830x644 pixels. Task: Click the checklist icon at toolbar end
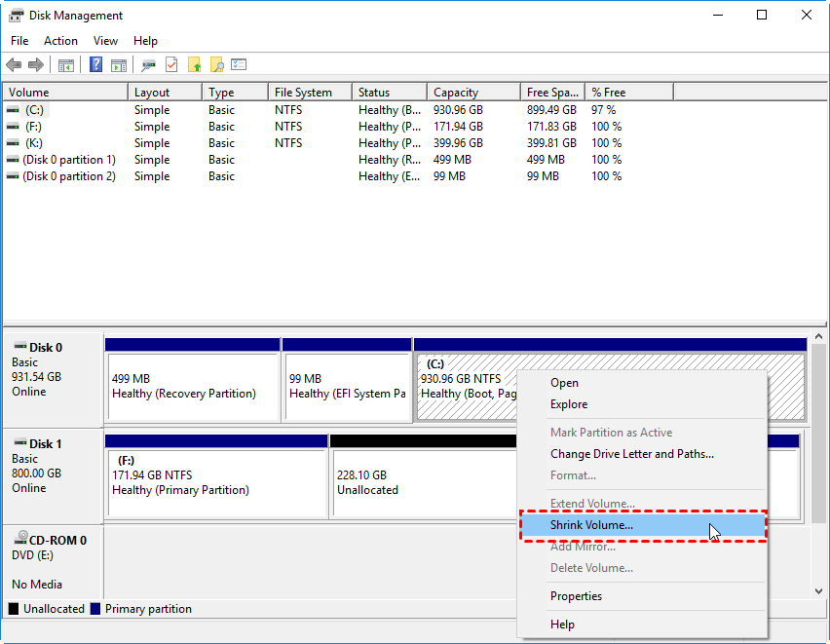click(x=239, y=64)
